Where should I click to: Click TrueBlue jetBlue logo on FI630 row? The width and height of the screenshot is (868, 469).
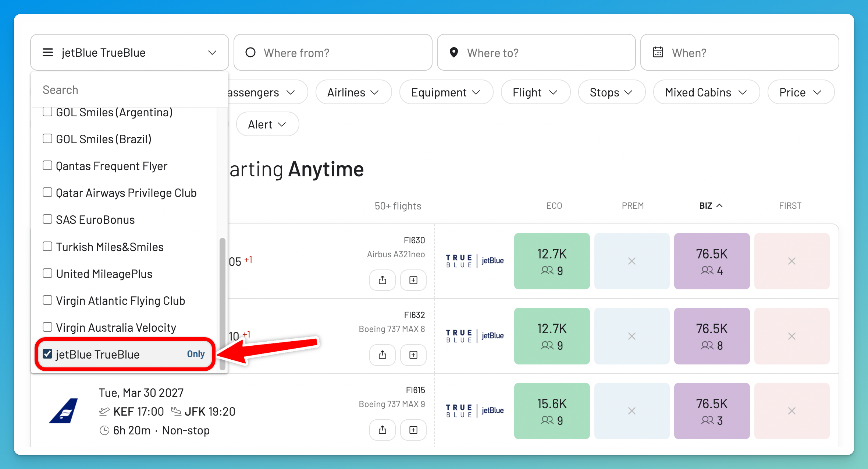[x=475, y=261]
